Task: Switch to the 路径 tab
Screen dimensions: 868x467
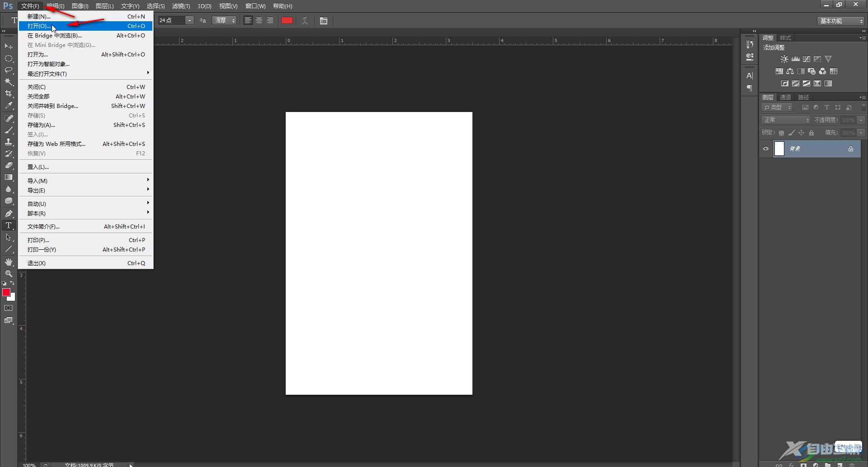Action: [x=803, y=97]
